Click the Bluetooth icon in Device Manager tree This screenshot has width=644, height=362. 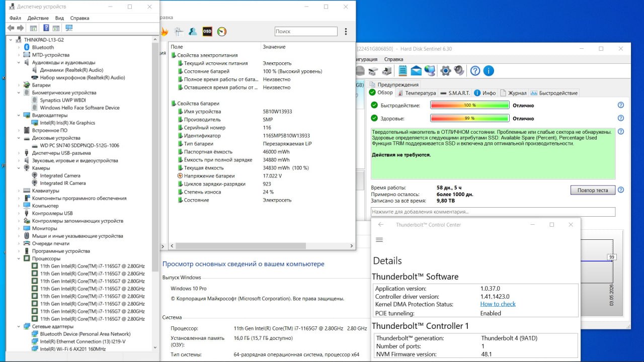(x=27, y=47)
